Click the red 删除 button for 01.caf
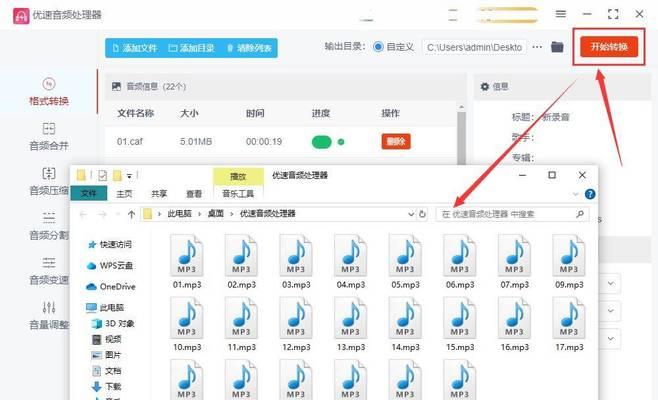This screenshot has width=658, height=400. (x=396, y=141)
